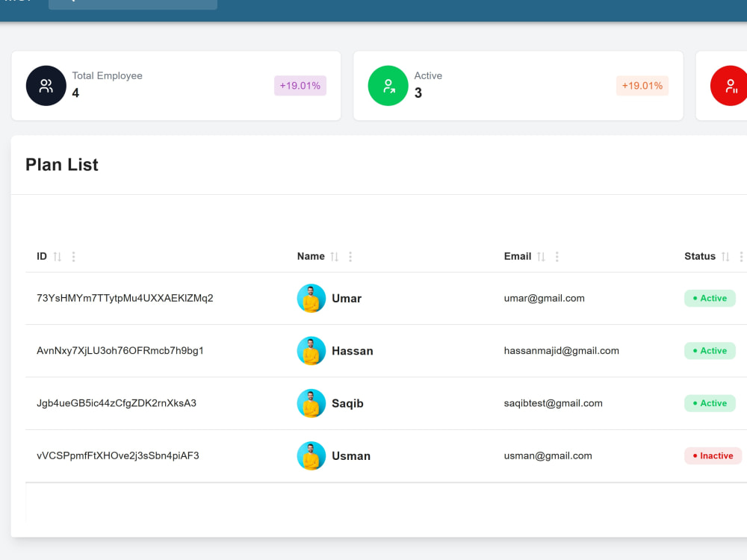
Task: Click Active status badge for Umar
Action: click(x=710, y=299)
